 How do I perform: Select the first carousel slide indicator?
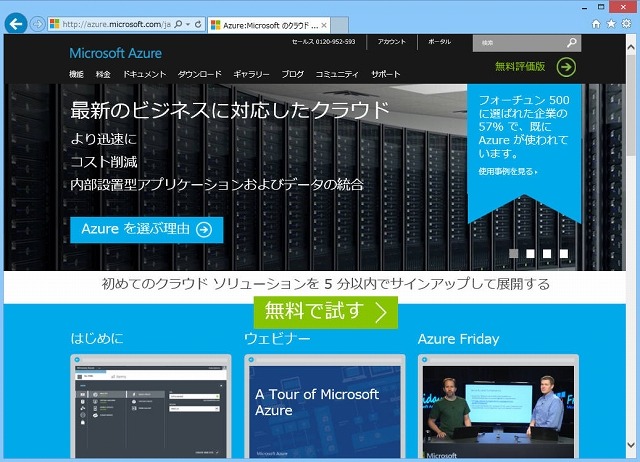pyautogui.click(x=514, y=254)
